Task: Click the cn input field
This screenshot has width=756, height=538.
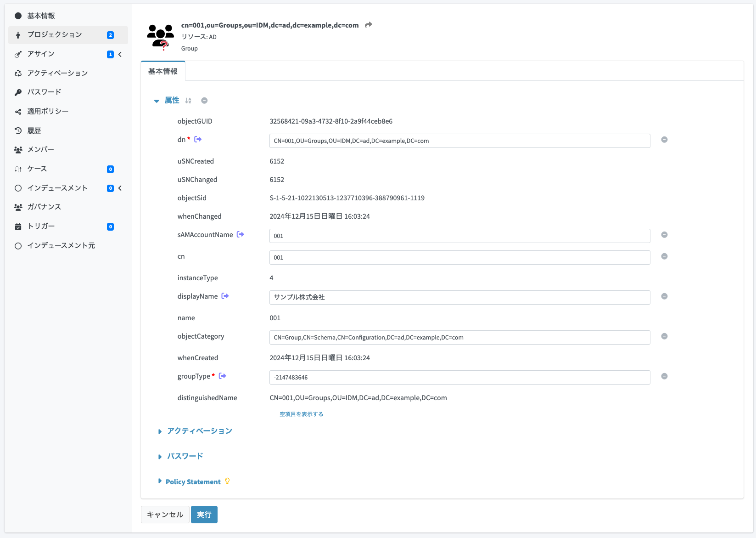Action: 459,257
